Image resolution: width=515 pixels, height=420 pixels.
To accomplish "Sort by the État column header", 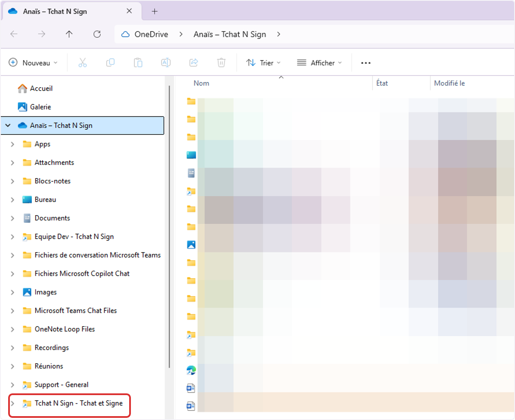I will click(382, 83).
